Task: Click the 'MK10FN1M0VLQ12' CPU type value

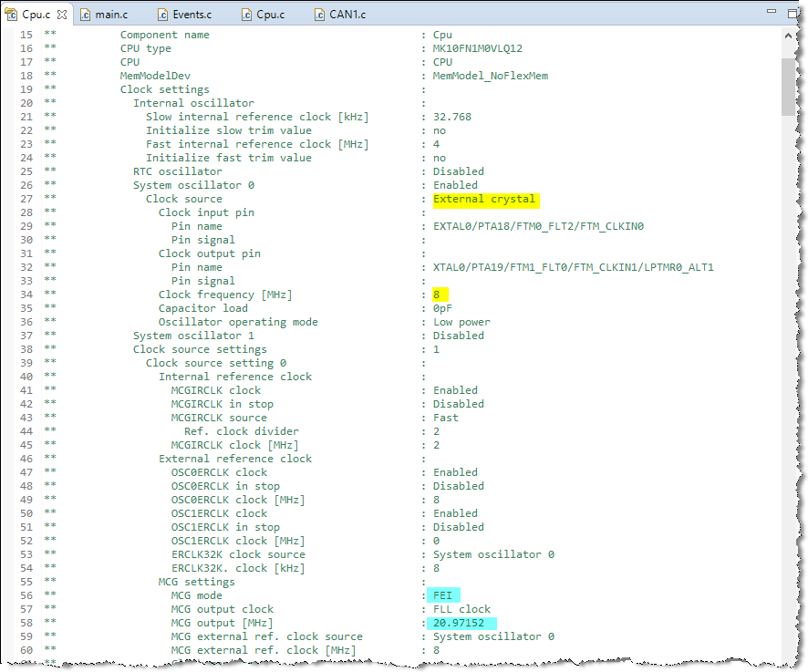Action: 478,48
